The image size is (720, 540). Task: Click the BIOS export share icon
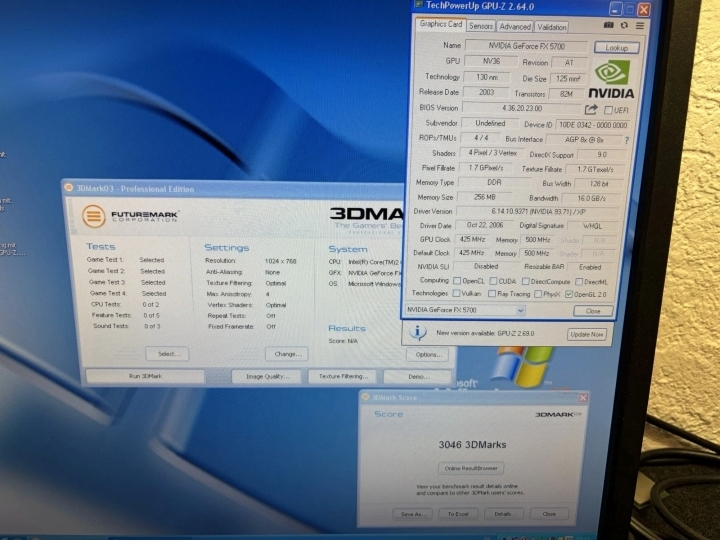(x=591, y=109)
